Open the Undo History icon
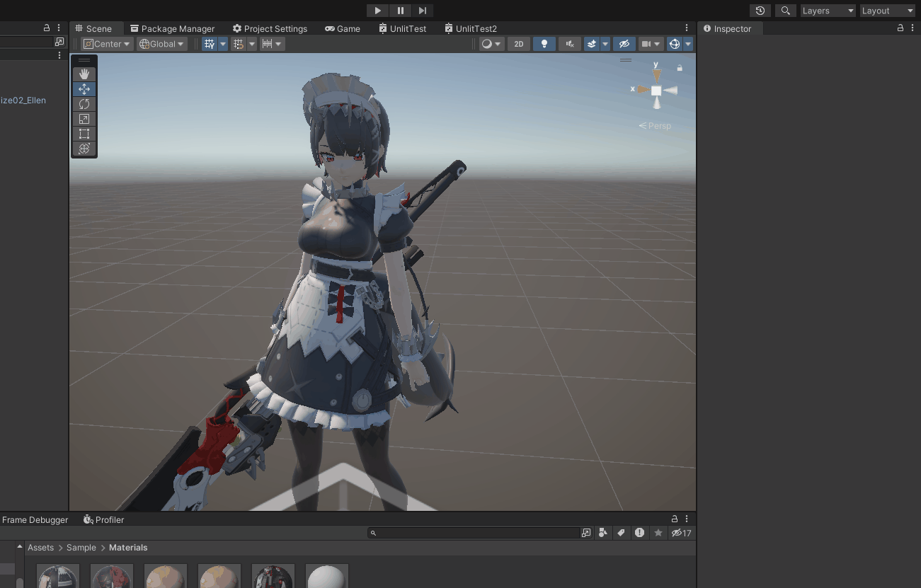This screenshot has height=588, width=921. tap(760, 11)
